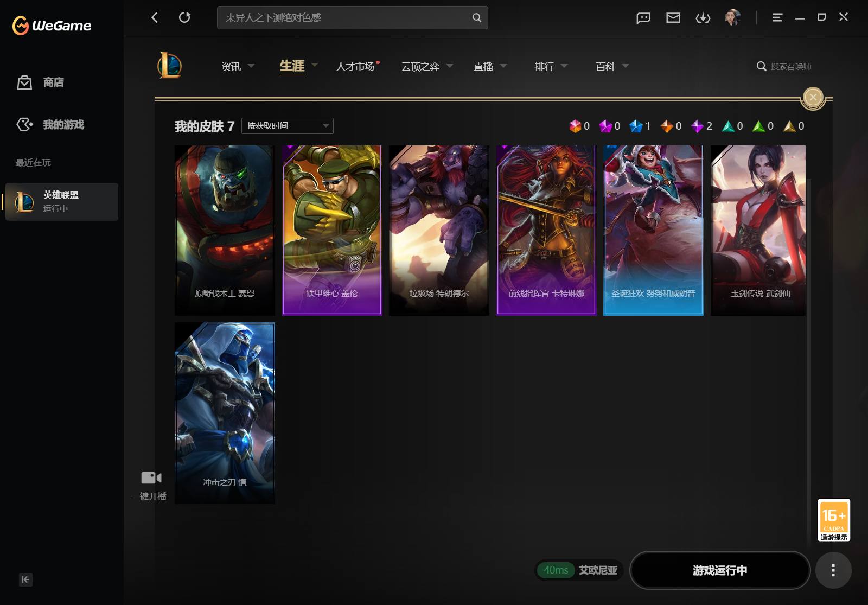Open the download manager icon

[x=703, y=18]
